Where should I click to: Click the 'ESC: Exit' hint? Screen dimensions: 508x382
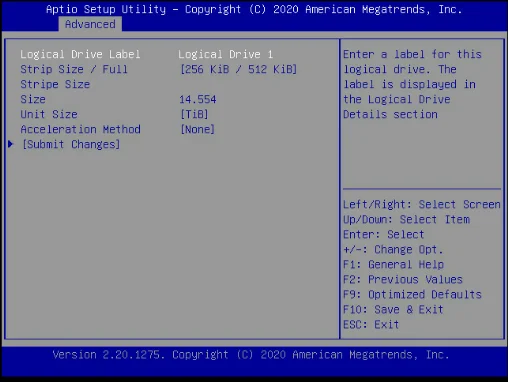371,324
